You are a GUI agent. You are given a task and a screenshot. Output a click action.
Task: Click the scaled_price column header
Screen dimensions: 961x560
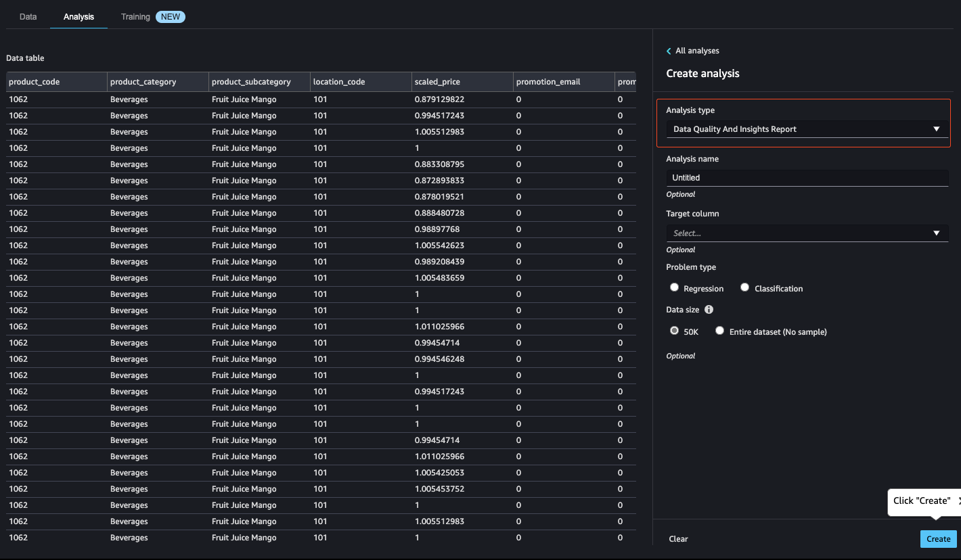pyautogui.click(x=463, y=82)
